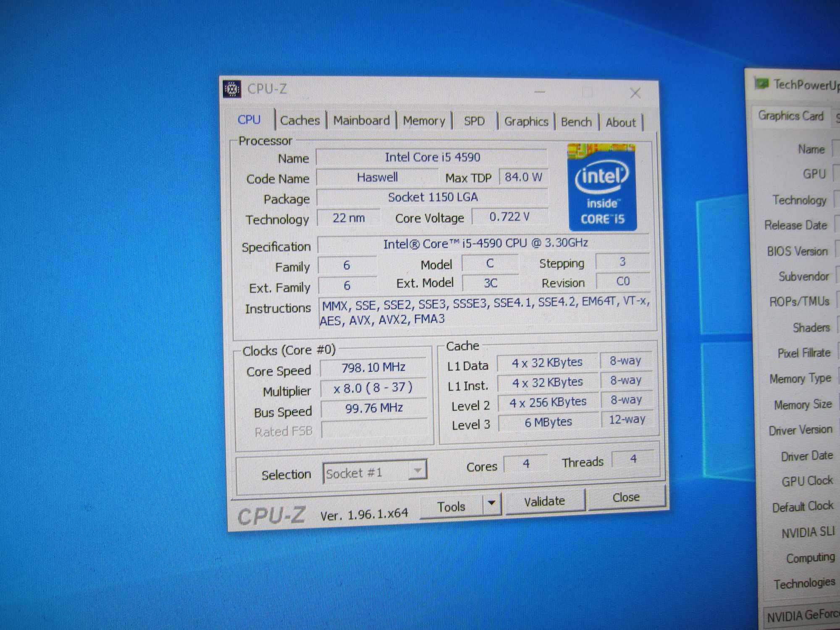Switch to the CPU tab

point(249,120)
